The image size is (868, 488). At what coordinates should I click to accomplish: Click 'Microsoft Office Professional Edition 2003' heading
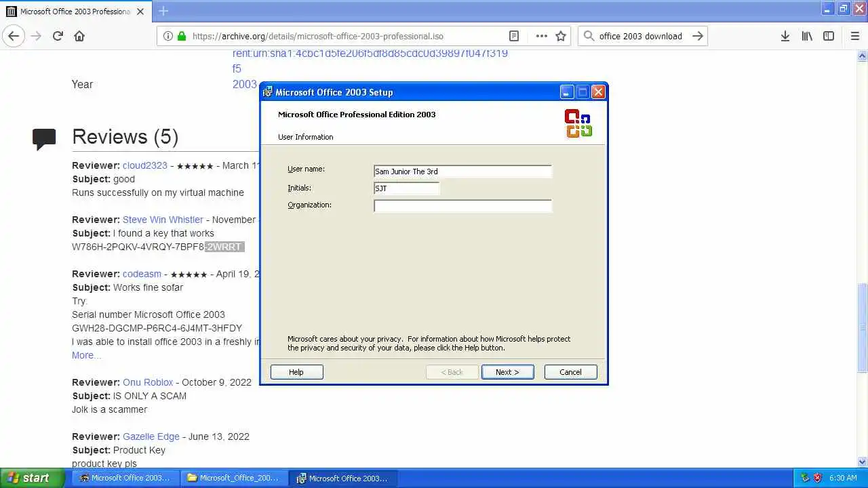357,115
